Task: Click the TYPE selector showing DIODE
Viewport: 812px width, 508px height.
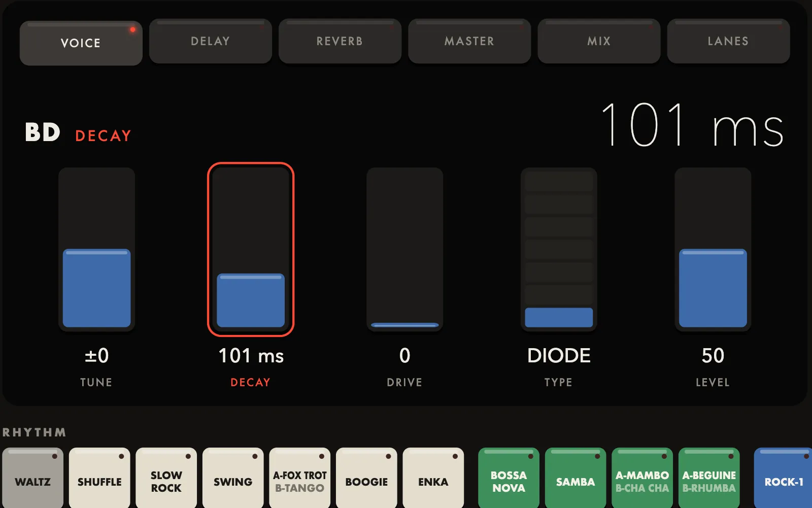Action: [x=559, y=249]
